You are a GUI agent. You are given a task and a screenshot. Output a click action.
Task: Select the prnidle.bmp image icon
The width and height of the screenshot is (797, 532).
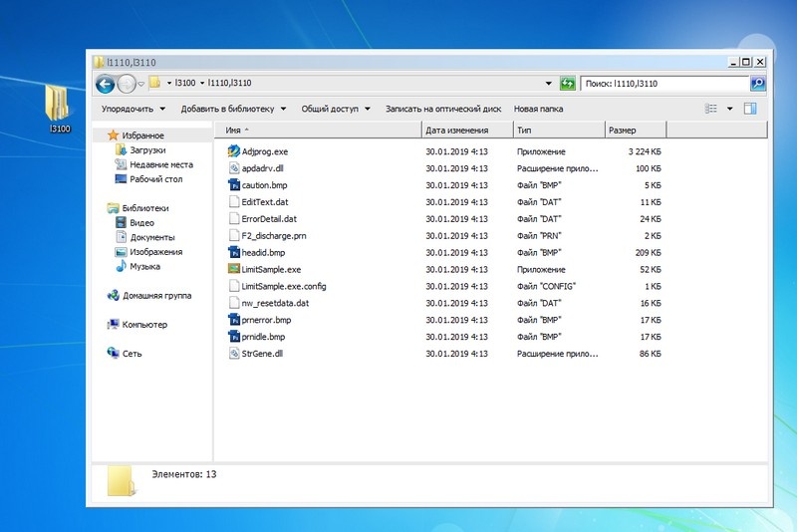[x=234, y=336]
